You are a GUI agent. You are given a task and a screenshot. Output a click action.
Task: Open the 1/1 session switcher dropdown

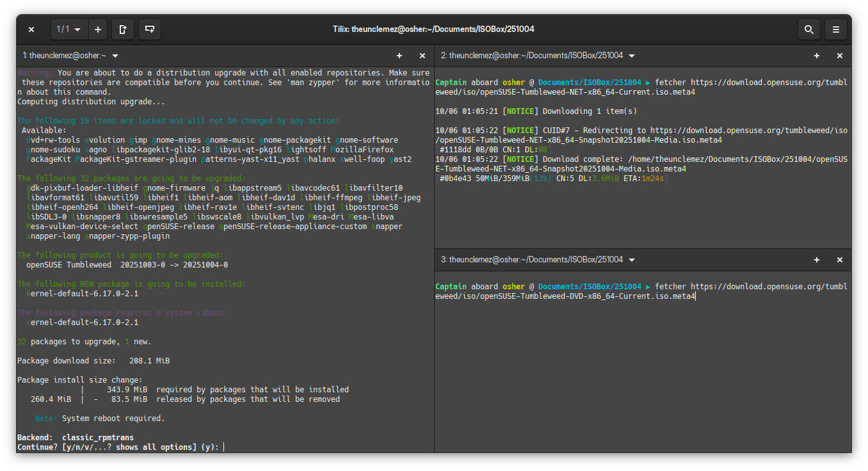coord(69,29)
